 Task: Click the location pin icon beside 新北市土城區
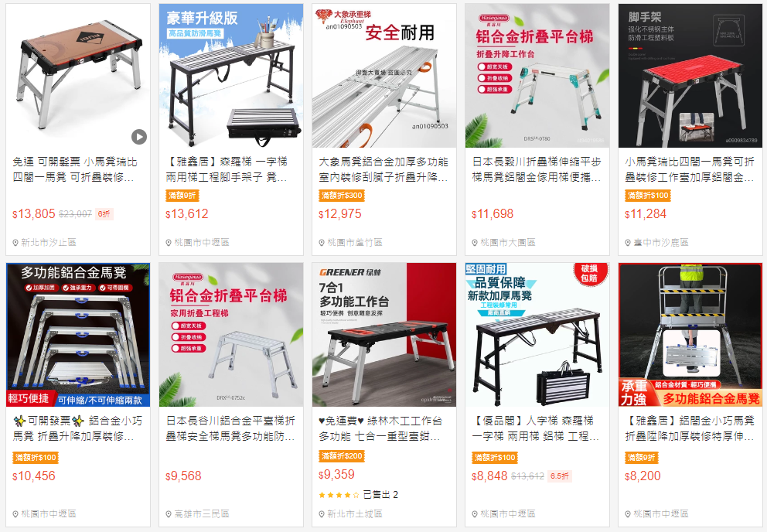pyautogui.click(x=322, y=514)
